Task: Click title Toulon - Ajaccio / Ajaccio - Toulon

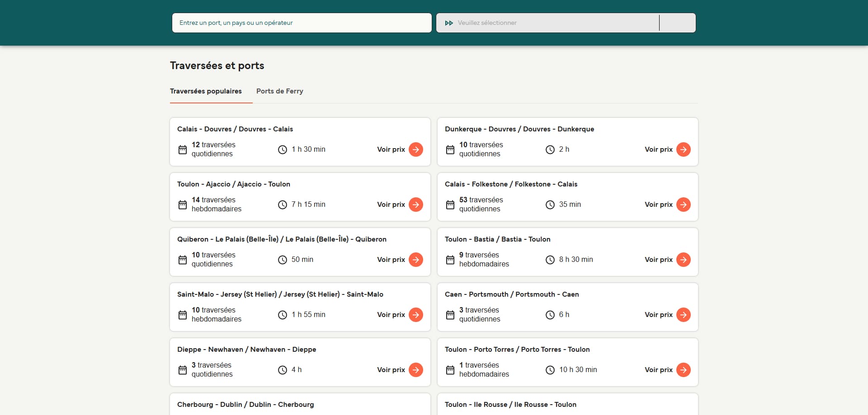Action: [234, 184]
